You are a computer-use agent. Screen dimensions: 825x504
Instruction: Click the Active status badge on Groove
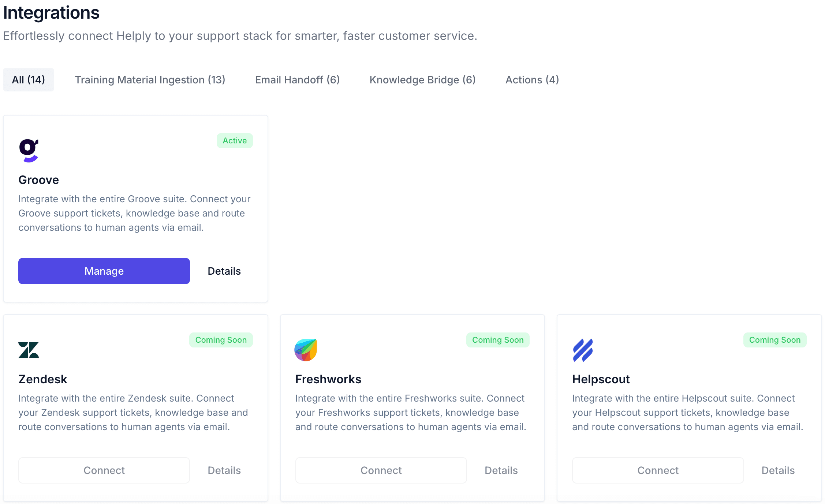[x=235, y=140]
